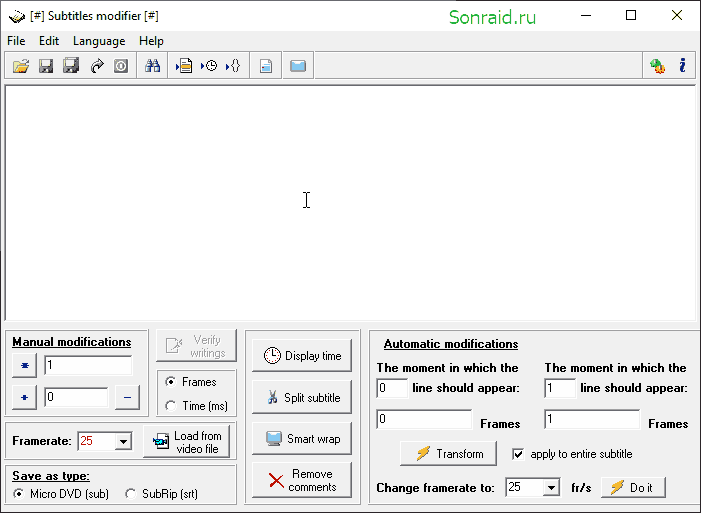Click the first Frames field showing 0
Image resolution: width=701 pixels, height=513 pixels.
pos(424,420)
